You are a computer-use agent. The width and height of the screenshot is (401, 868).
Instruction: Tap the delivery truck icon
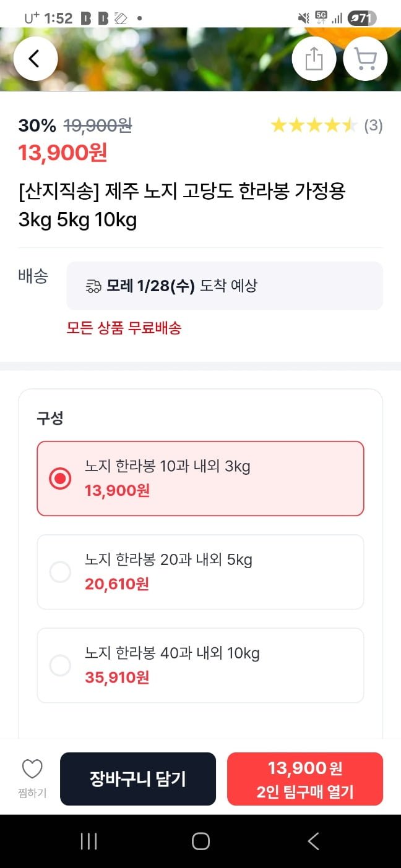coord(93,286)
